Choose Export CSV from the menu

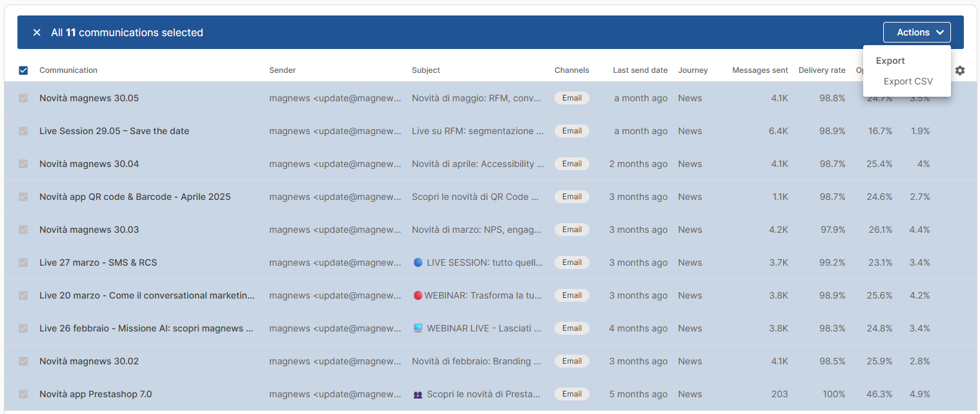pyautogui.click(x=908, y=81)
